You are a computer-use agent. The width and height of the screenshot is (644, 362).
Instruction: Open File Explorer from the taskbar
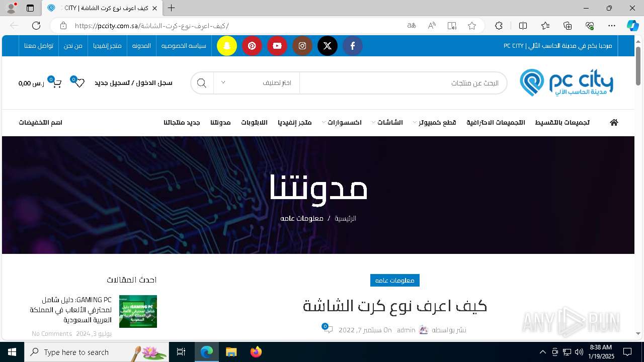pos(231,352)
